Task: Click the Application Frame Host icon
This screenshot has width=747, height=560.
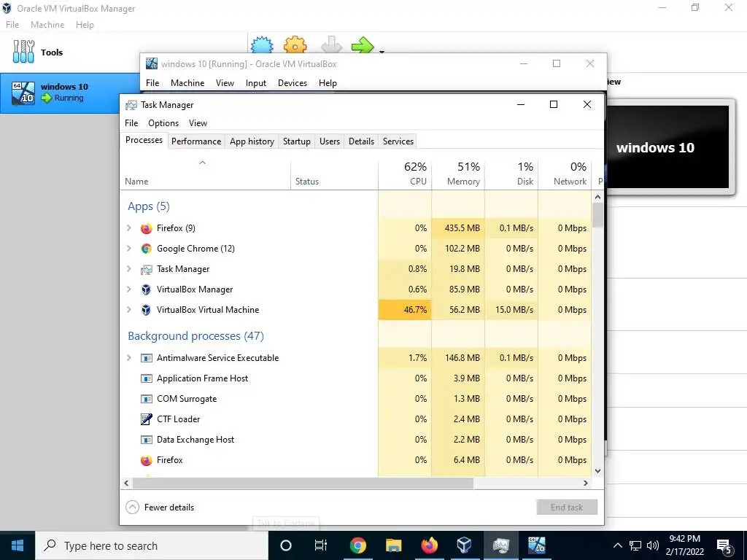Action: (x=146, y=378)
